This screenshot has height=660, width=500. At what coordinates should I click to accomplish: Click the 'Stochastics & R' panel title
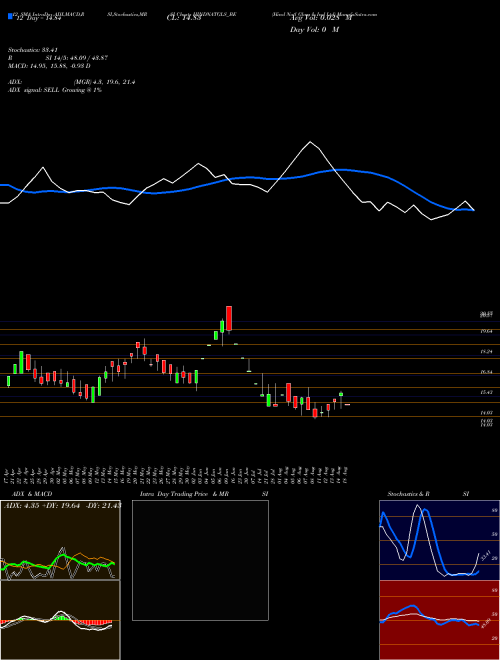(408, 494)
